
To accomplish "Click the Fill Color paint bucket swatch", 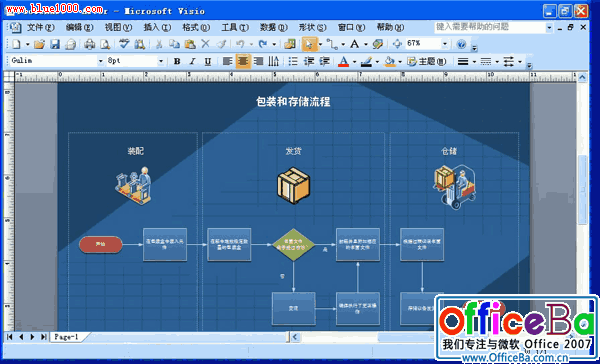I will pyautogui.click(x=390, y=61).
